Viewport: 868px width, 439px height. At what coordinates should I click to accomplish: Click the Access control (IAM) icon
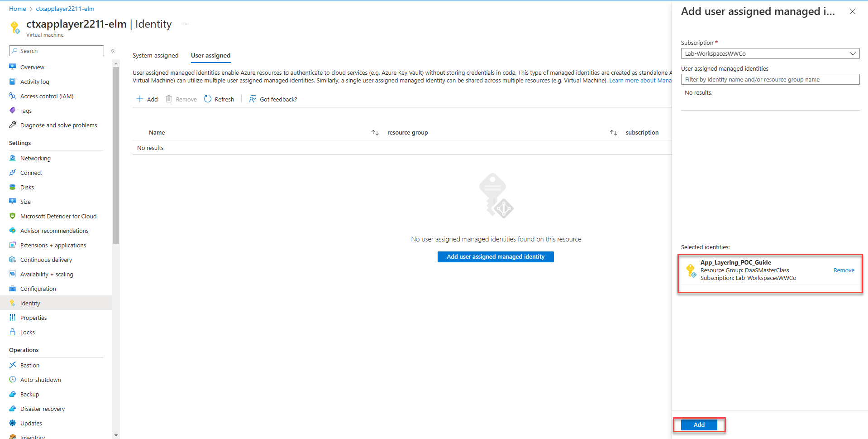(x=13, y=96)
